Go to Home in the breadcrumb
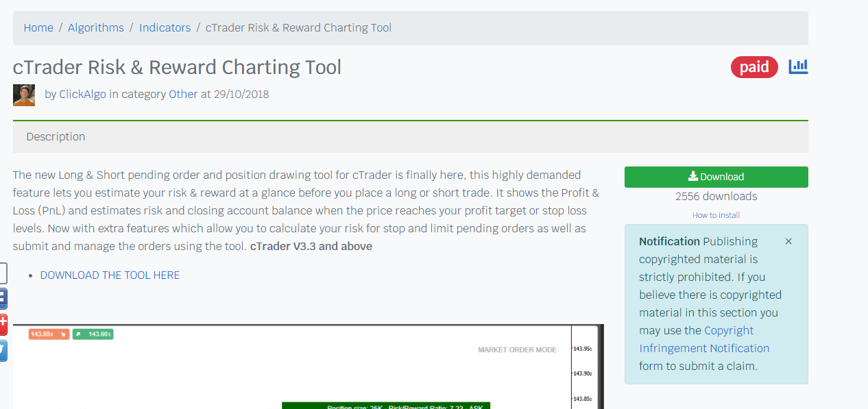The height and width of the screenshot is (409, 868). 38,27
